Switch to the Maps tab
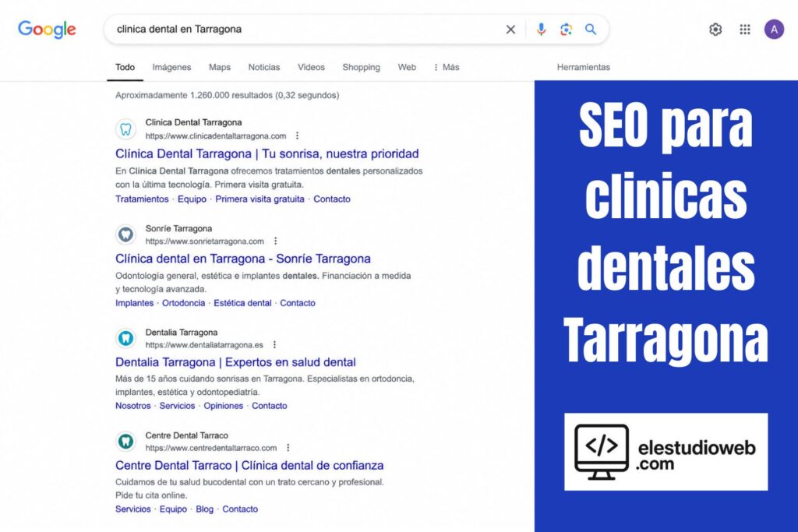798x532 pixels. [219, 67]
